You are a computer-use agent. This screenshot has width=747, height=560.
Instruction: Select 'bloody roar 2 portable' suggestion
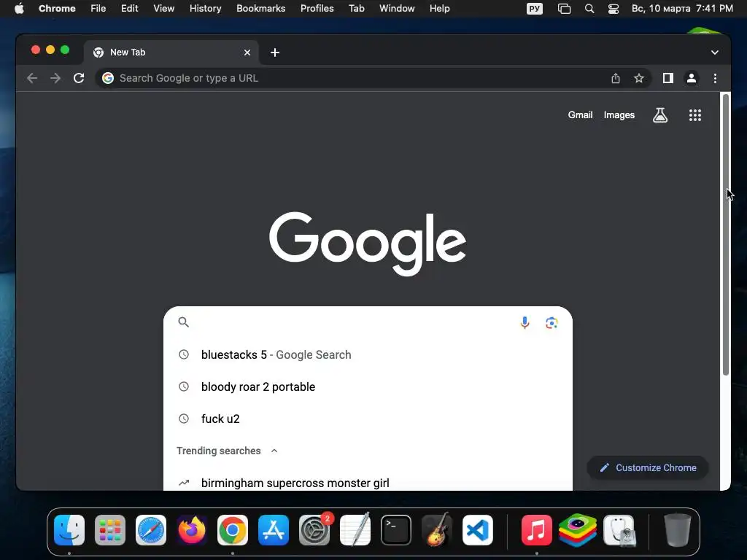(368, 386)
